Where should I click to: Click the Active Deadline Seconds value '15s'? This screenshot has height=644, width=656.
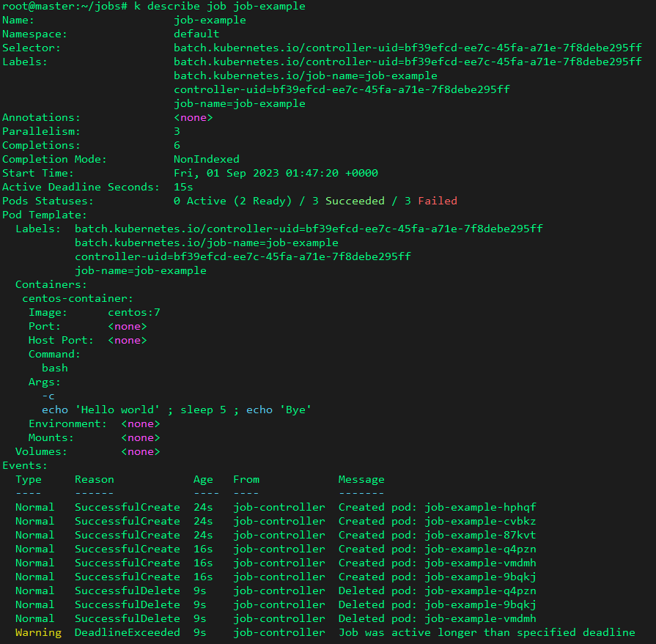pyautogui.click(x=183, y=187)
